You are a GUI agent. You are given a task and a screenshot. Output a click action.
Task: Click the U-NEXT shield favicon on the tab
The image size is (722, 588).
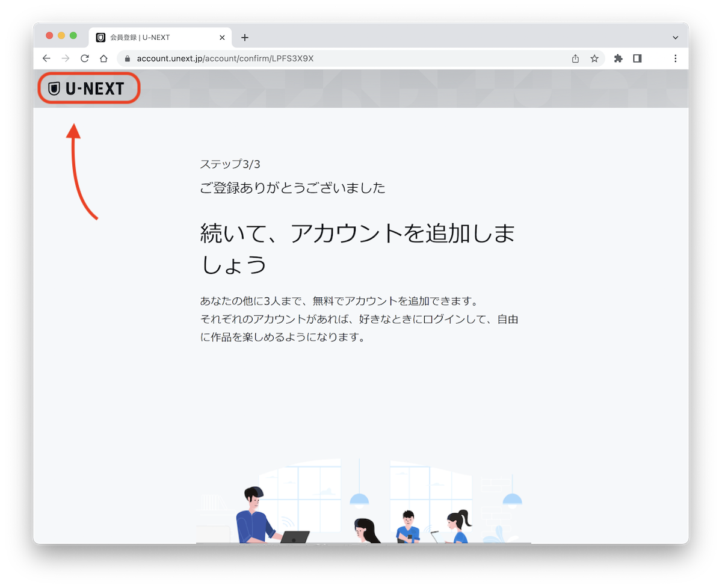tap(99, 37)
